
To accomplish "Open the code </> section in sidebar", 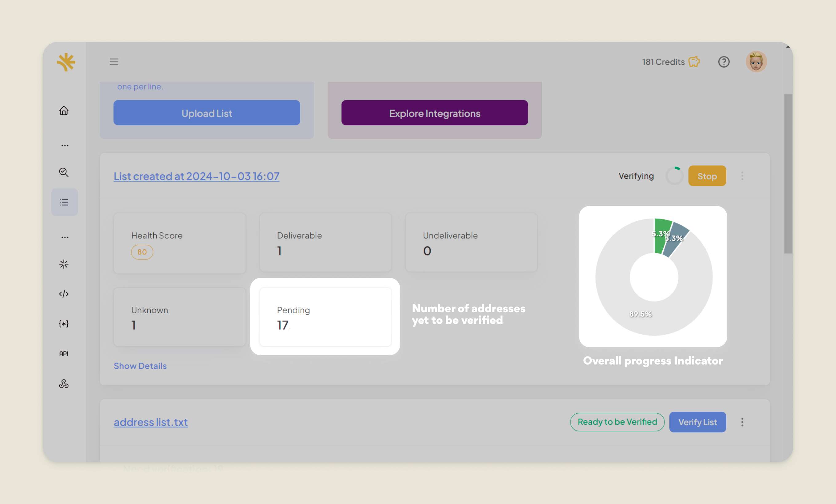I will click(x=64, y=294).
